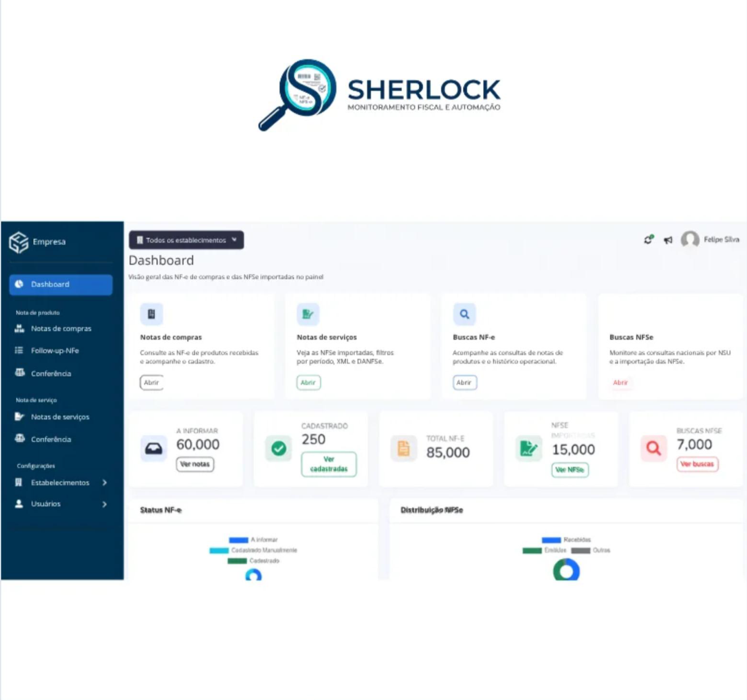The width and height of the screenshot is (747, 700).
Task: Click Felipe Silva's avatar picture
Action: pos(690,239)
